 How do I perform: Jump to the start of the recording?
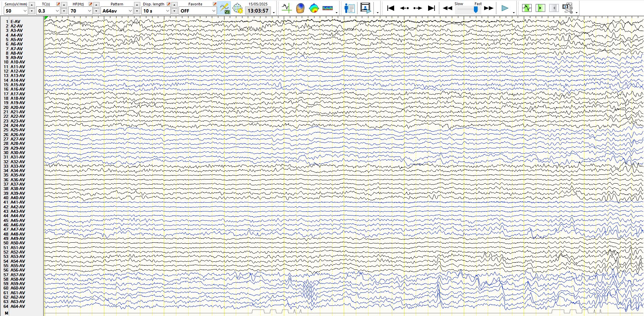(391, 8)
